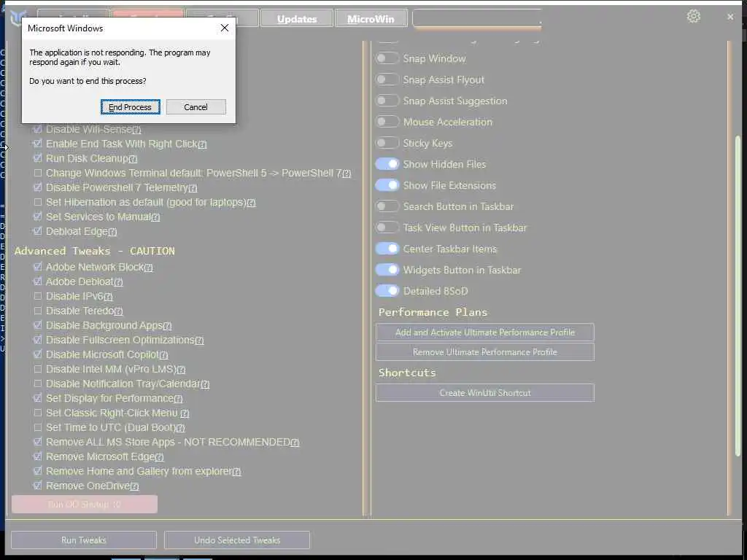Open help icon for Adobe Network Block
747x560 pixels.
click(x=149, y=268)
